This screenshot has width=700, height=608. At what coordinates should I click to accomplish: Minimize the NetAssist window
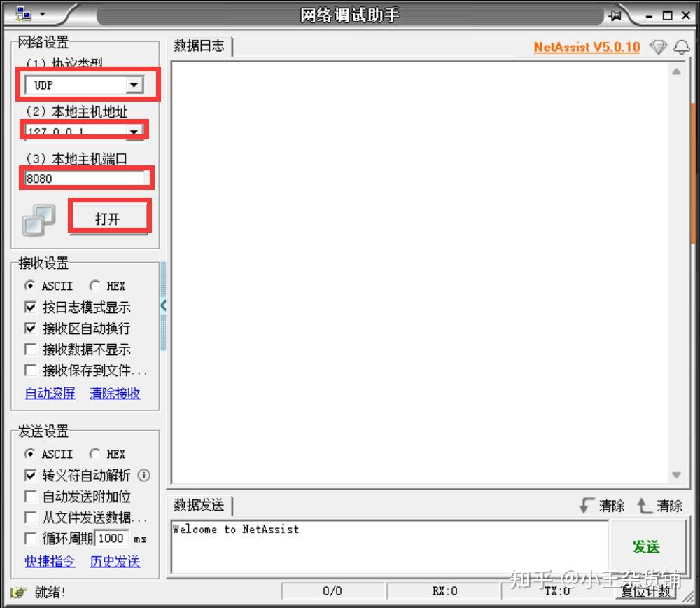[649, 15]
